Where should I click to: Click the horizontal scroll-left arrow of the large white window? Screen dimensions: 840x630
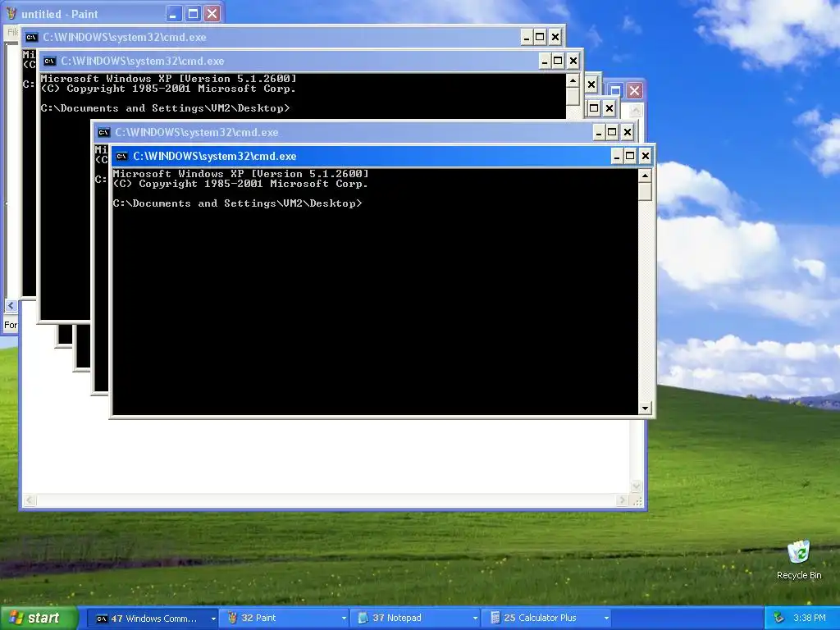(x=30, y=500)
